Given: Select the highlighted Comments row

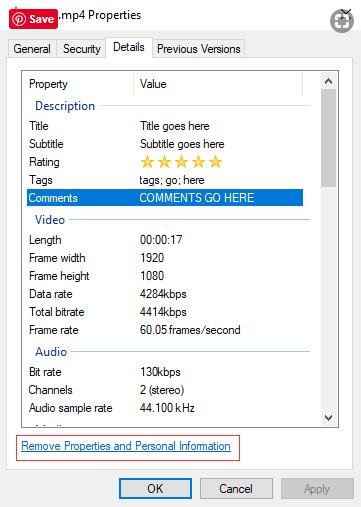Looking at the screenshot, I should click(165, 198).
